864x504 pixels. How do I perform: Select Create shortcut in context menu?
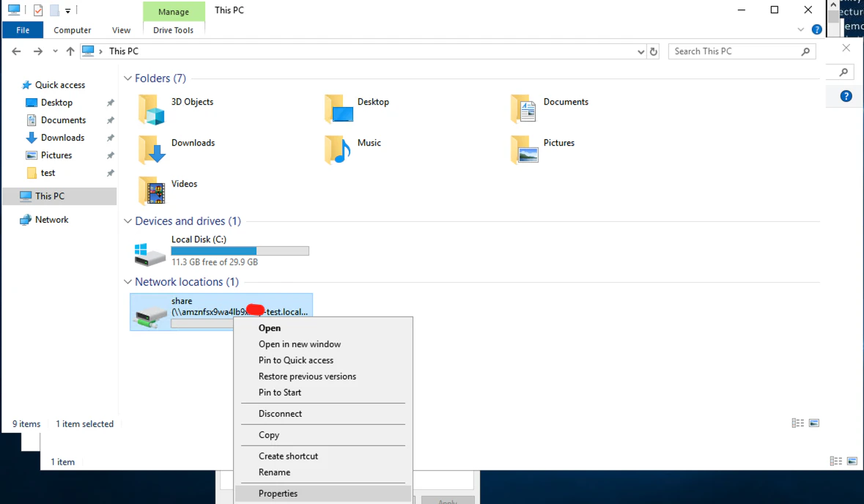(x=288, y=456)
